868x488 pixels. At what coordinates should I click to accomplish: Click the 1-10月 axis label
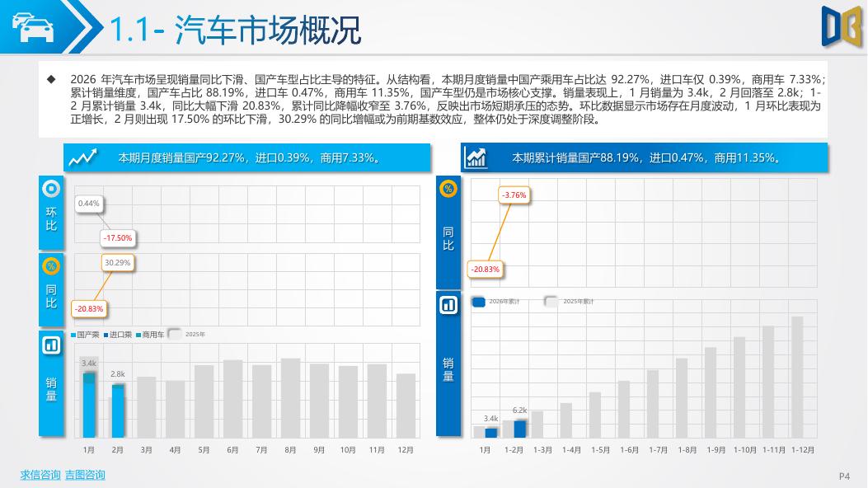(x=744, y=450)
